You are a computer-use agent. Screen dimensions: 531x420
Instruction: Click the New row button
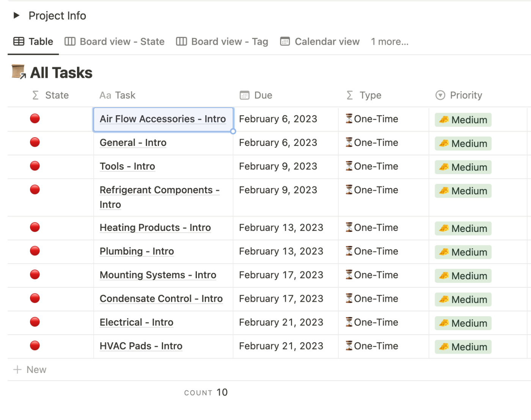30,370
